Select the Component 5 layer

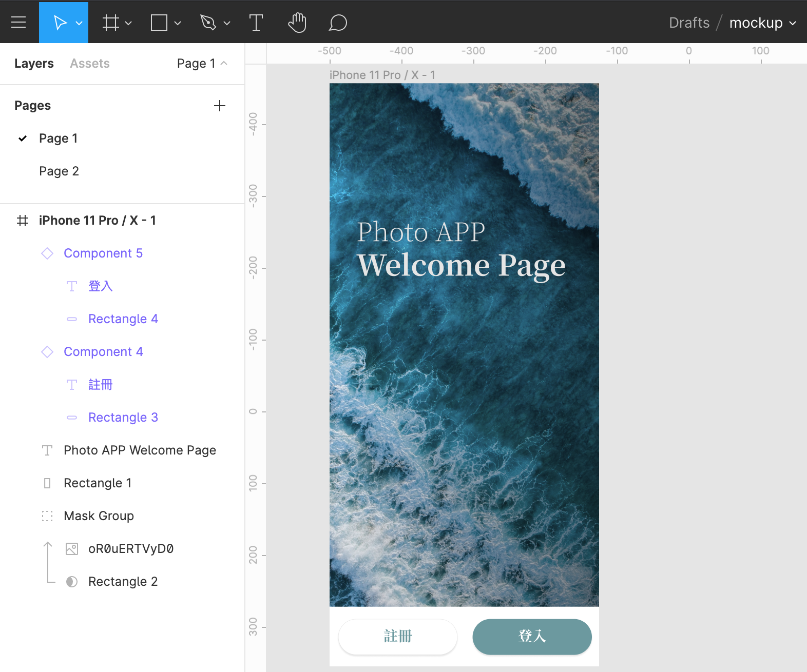pos(103,253)
